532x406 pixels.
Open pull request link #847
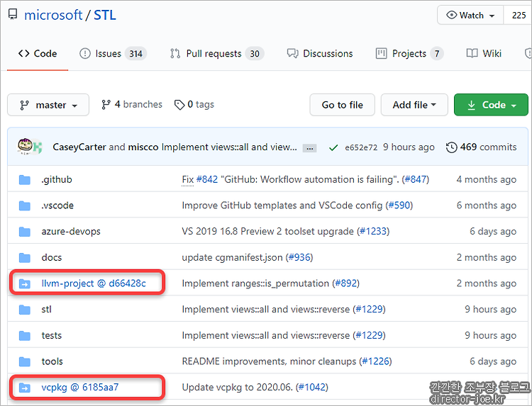416,179
